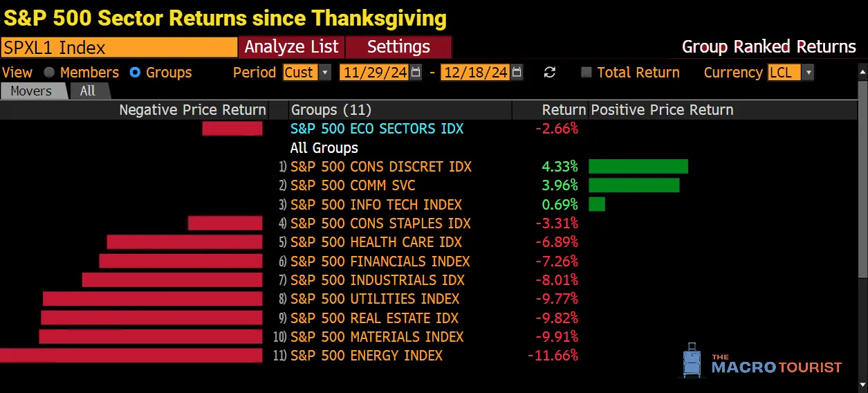Open start date calendar picker icon
Screen dimensions: 868x393
pos(416,73)
